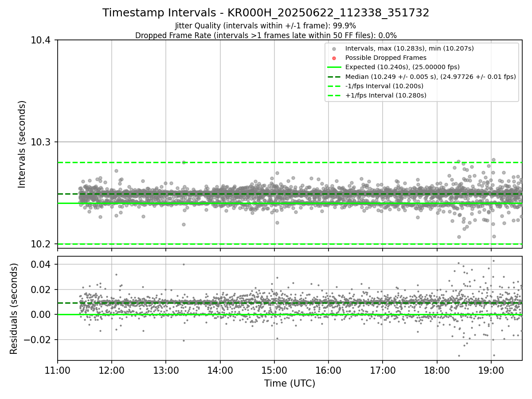Click the 16:00 time tick label

pyautogui.click(x=328, y=370)
